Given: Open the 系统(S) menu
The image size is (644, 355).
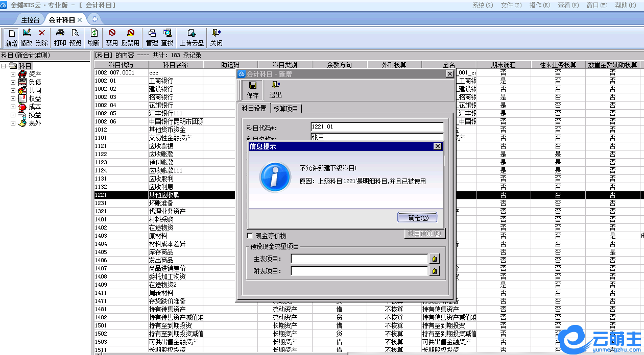Looking at the screenshot, I should pos(482,5).
